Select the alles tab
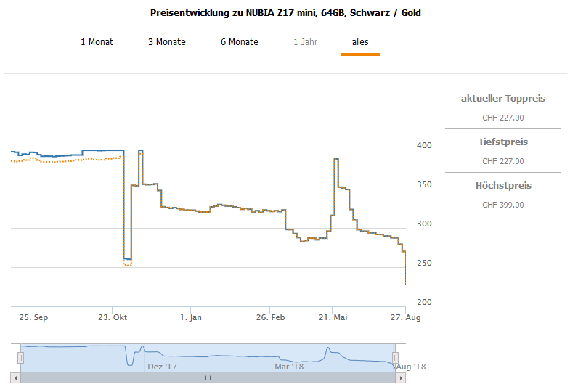The width and height of the screenshot is (570, 392). [360, 42]
